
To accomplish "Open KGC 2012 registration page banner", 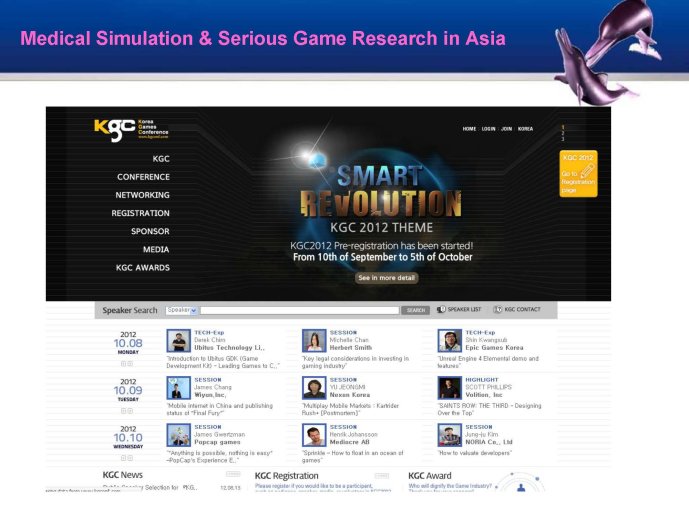I will pyautogui.click(x=578, y=174).
